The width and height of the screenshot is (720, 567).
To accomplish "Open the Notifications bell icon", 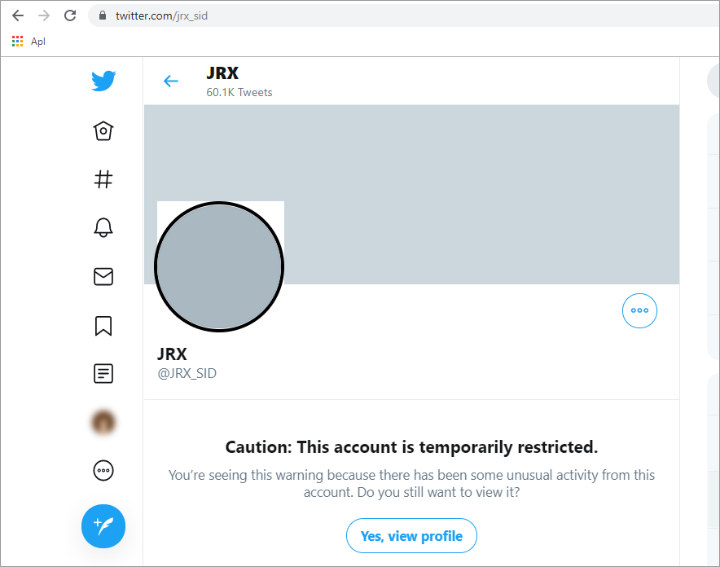I will [103, 227].
